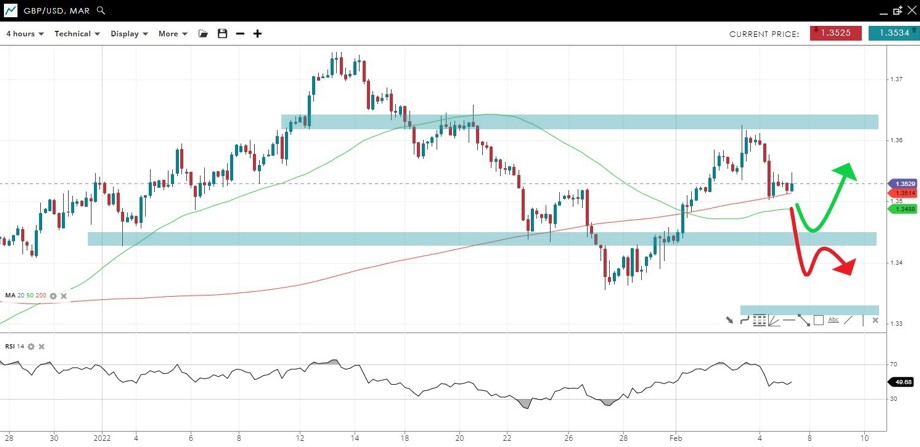
Task: Select the arrow drawing tool
Action: tap(729, 320)
